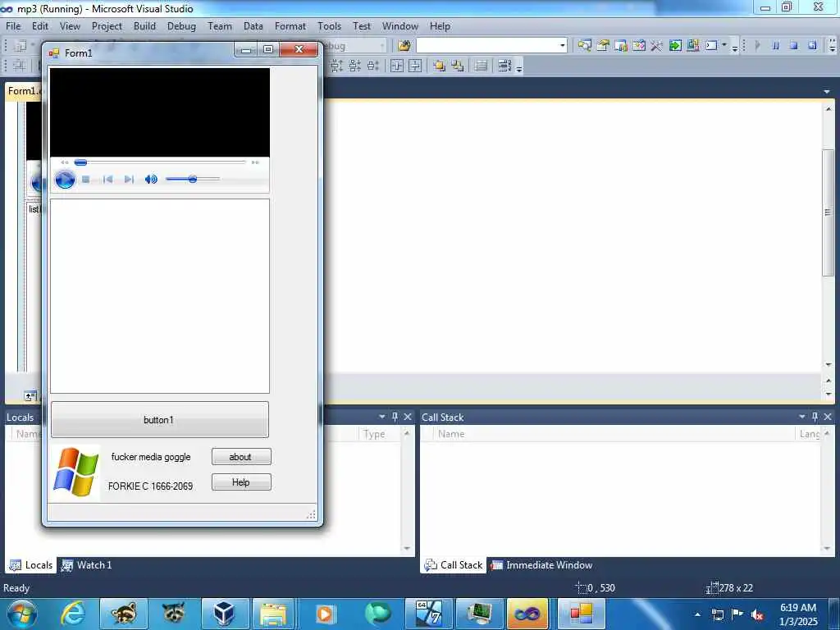The image size is (840, 630).
Task: Click the Help button inside Form1
Action: tap(241, 482)
